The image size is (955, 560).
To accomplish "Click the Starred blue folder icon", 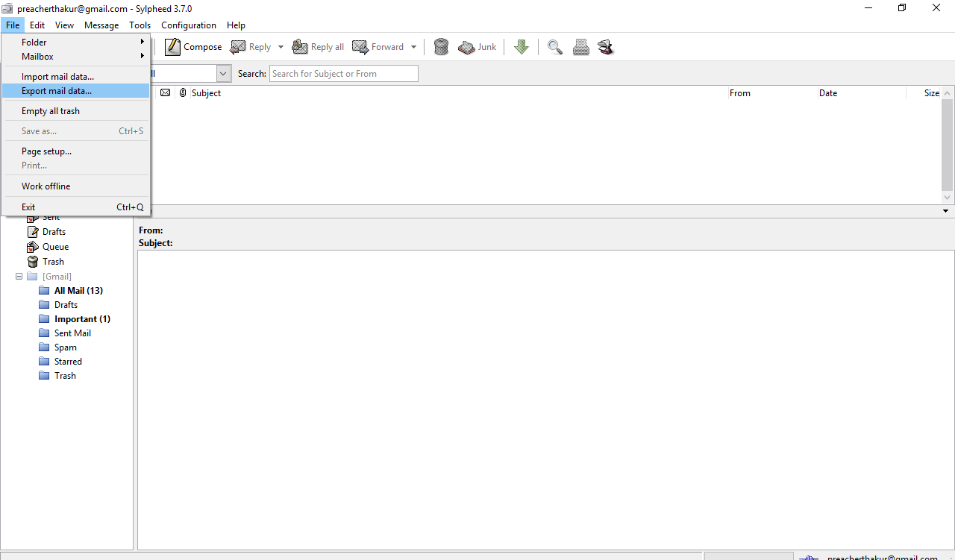I will (x=44, y=362).
